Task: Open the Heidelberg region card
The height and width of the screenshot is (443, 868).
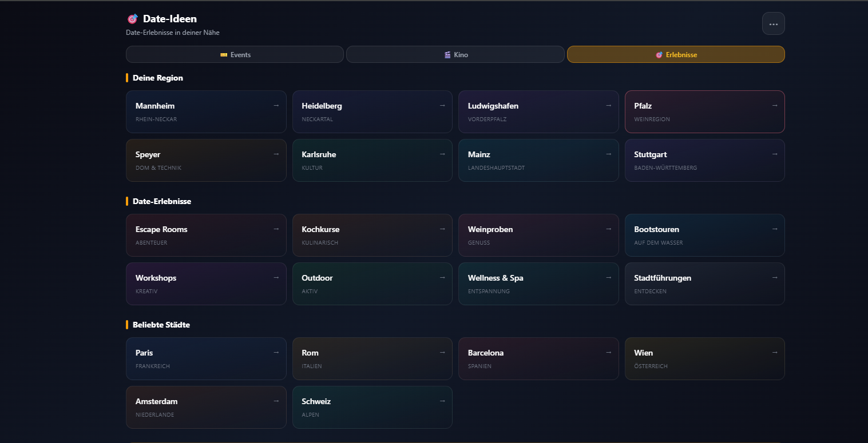Action: tap(372, 111)
